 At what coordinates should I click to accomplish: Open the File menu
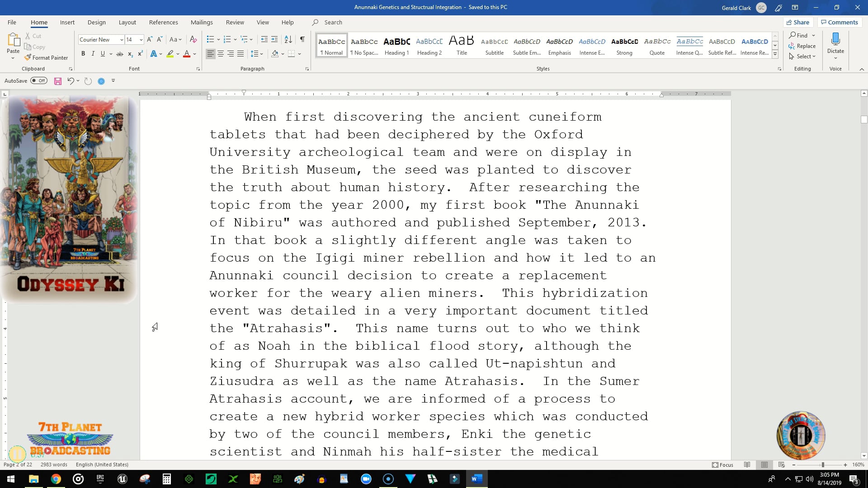point(11,22)
